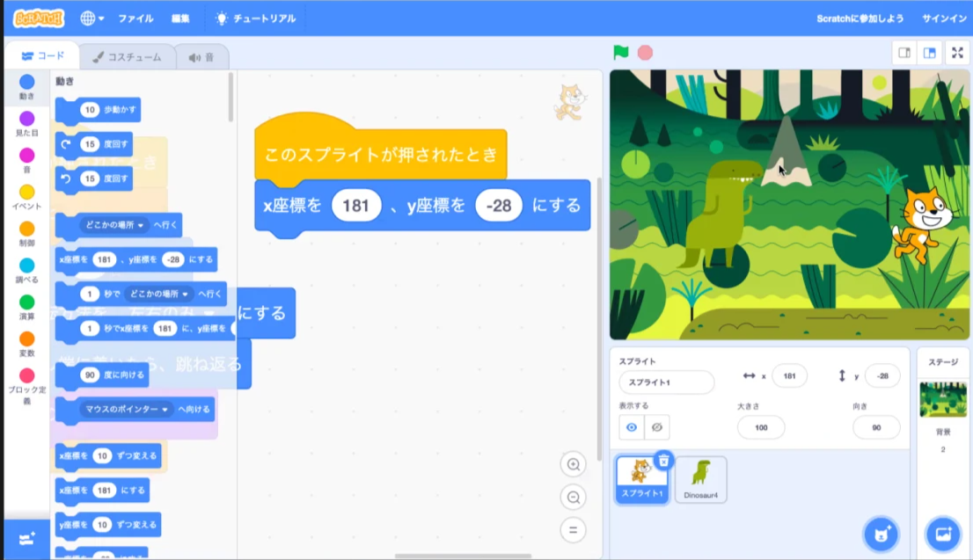Click the 10歩動かす palette block
Viewport: 973px width, 560px height.
98,110
